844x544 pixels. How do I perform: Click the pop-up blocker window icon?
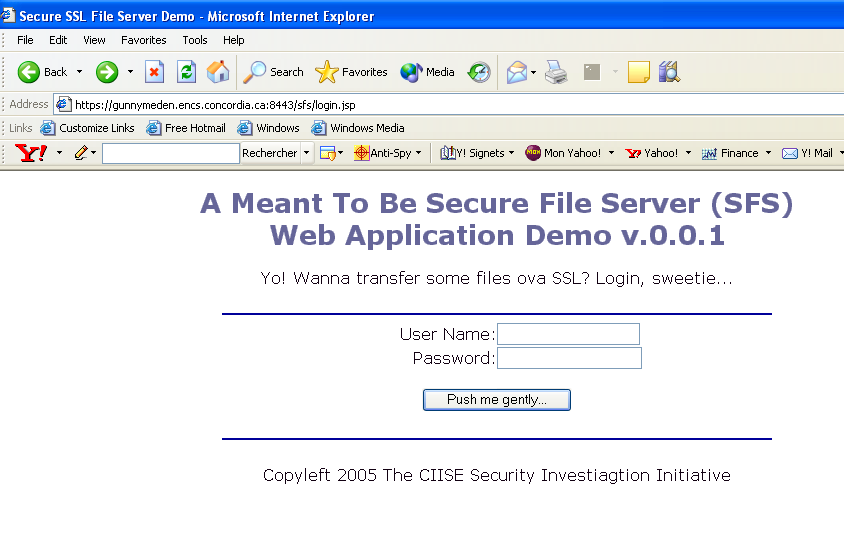pos(327,153)
